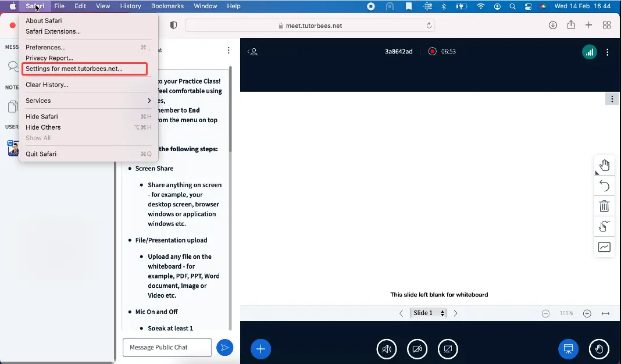This screenshot has width=621, height=364.
Task: Open the meeting options three-dot menu
Action: (607, 52)
